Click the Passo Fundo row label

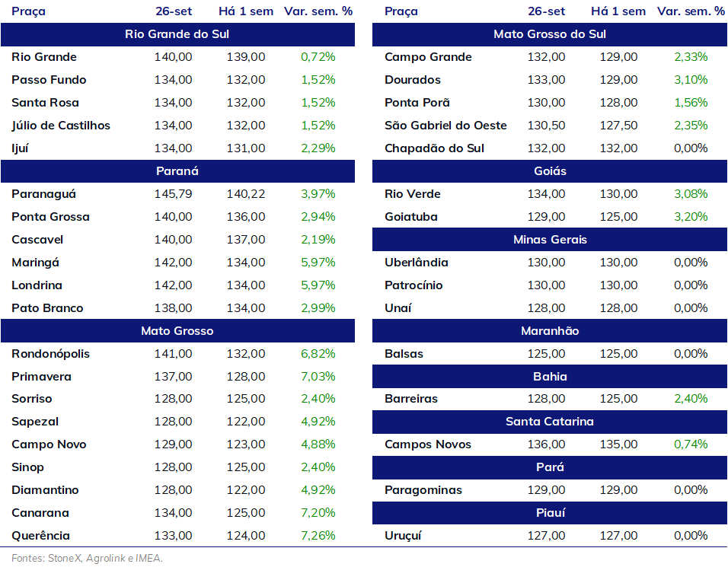click(49, 80)
